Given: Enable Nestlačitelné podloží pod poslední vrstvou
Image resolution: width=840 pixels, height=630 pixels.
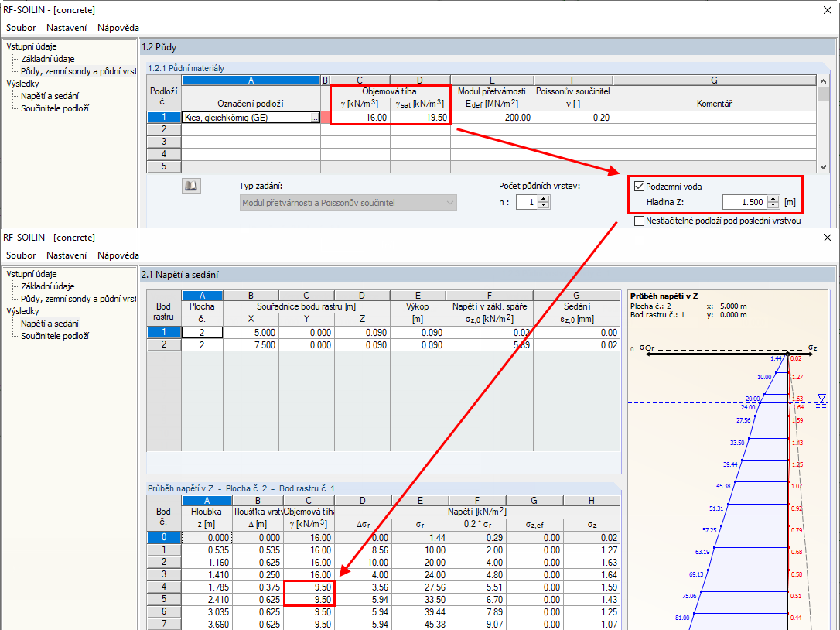Looking at the screenshot, I should pyautogui.click(x=640, y=221).
